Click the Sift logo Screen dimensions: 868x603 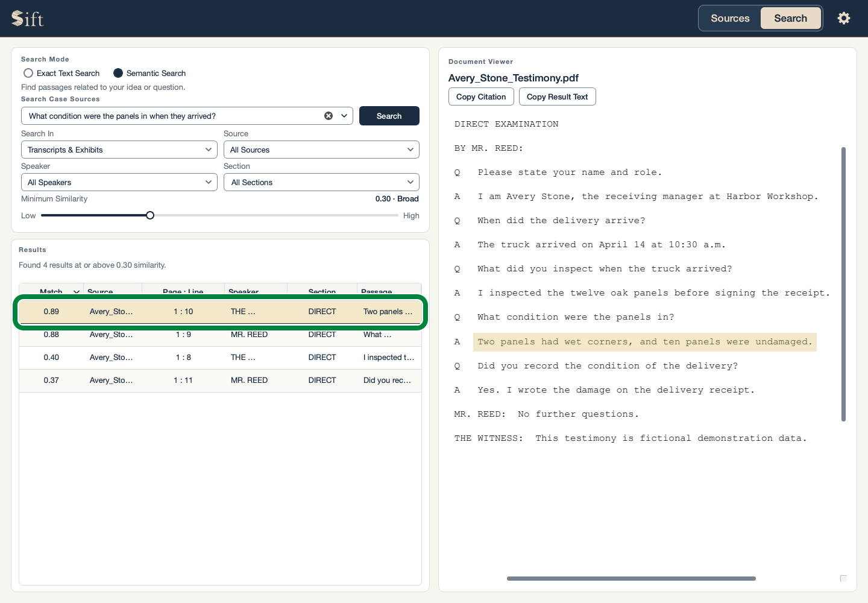coord(27,19)
